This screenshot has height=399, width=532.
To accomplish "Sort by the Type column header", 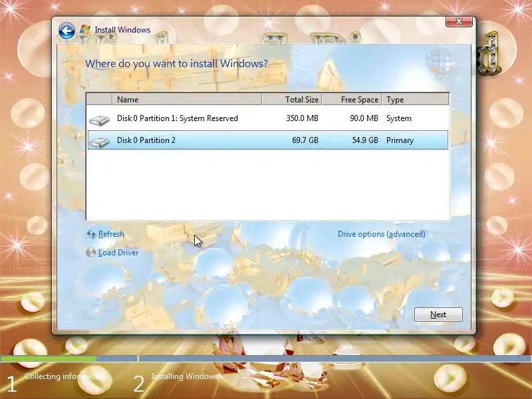I will (415, 99).
